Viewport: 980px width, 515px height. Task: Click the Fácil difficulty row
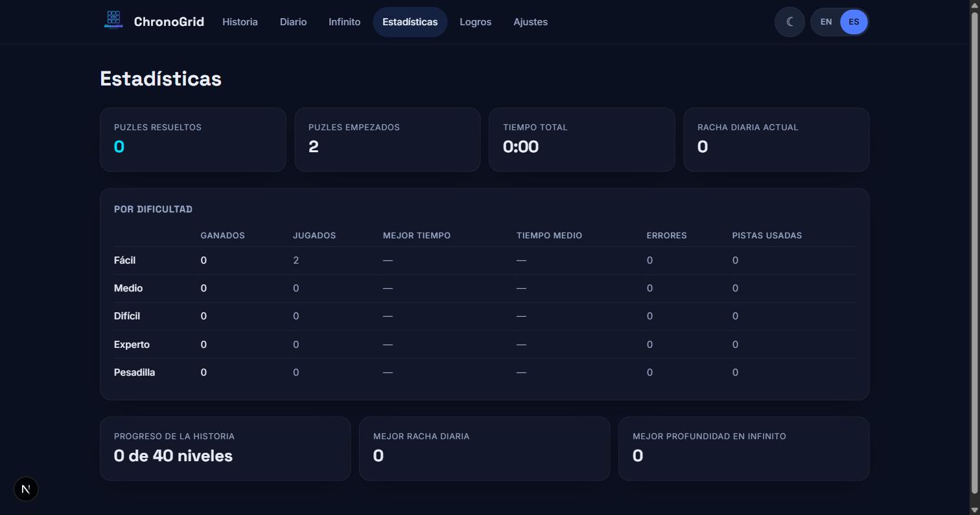485,260
